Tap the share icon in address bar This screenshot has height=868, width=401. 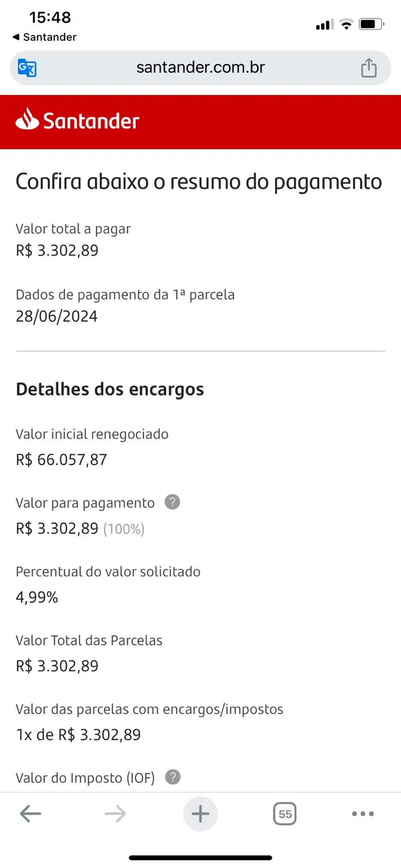click(x=369, y=68)
